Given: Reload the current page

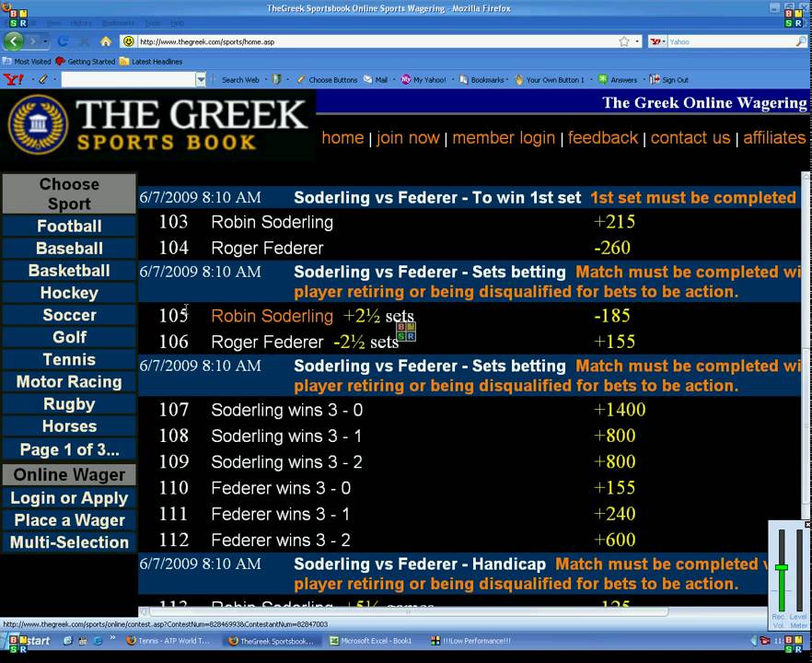Looking at the screenshot, I should pyautogui.click(x=63, y=41).
